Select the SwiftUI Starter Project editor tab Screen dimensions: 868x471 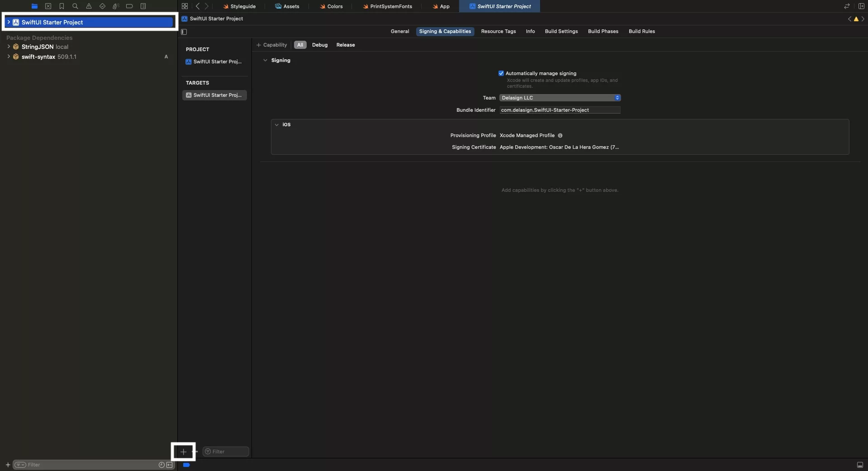[x=500, y=6]
